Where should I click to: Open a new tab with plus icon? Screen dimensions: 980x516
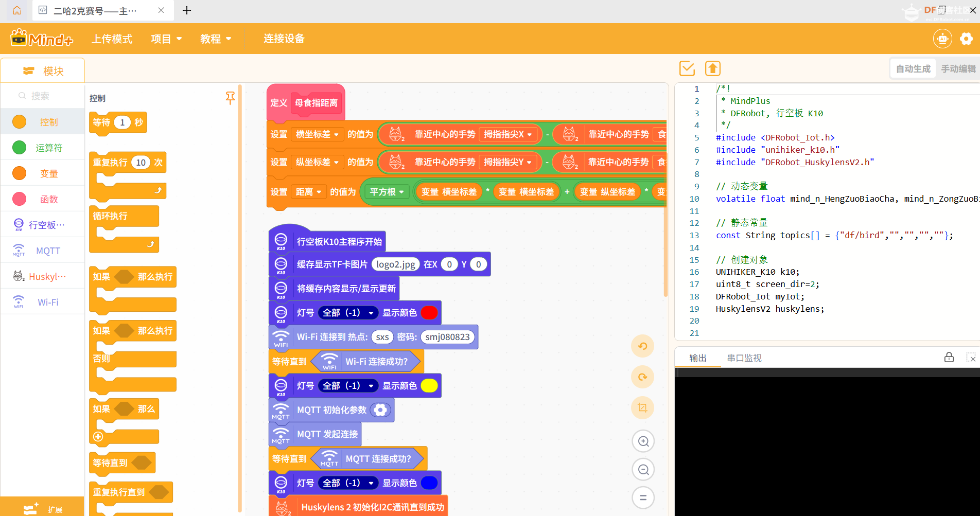[x=187, y=10]
